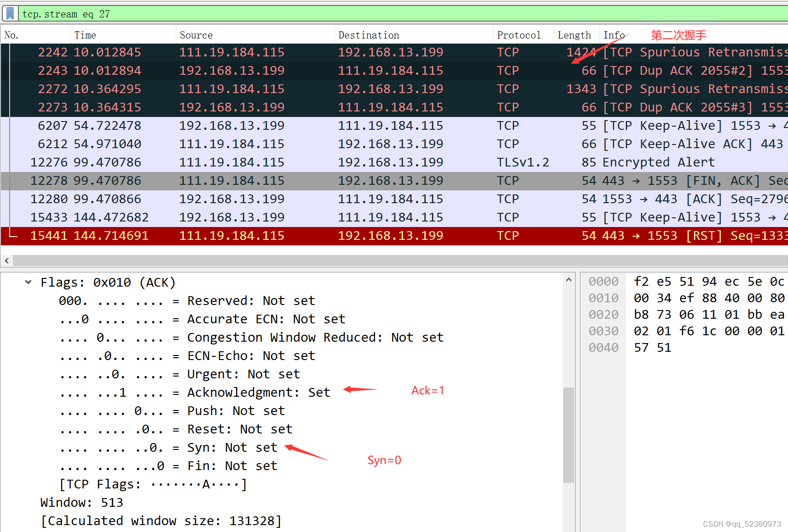
Task: Click destination 111.19.184.115 in packet 12280
Action: 391,199
